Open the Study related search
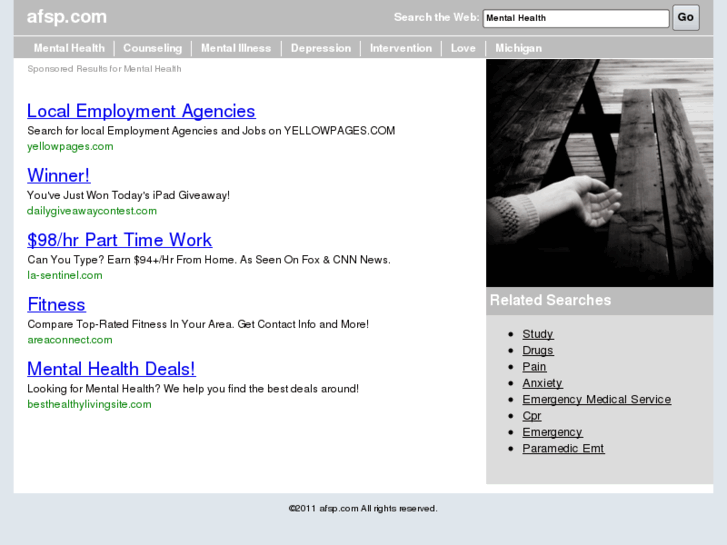727x545 pixels. tap(538, 334)
